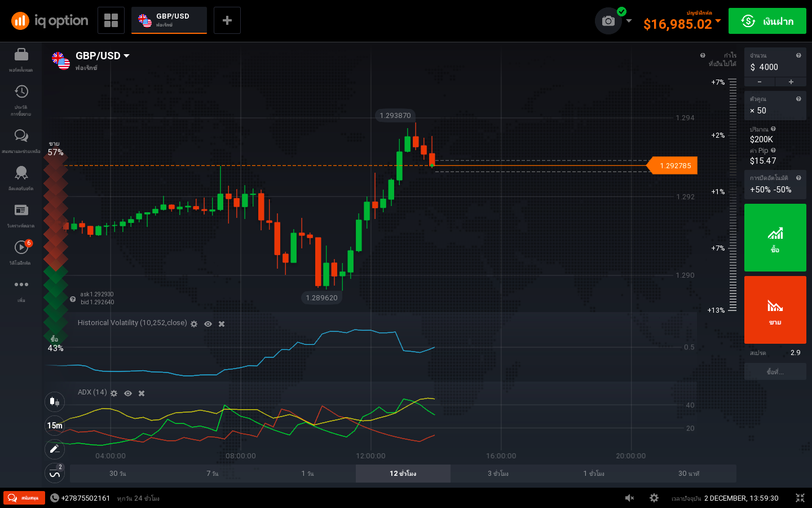This screenshot has width=812, height=508.
Task: Click help icon beside amount field
Action: 798,55
